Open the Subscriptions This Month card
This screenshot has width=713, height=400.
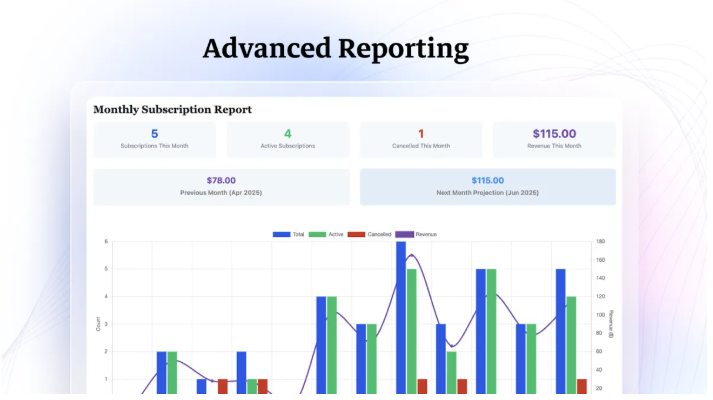154,139
